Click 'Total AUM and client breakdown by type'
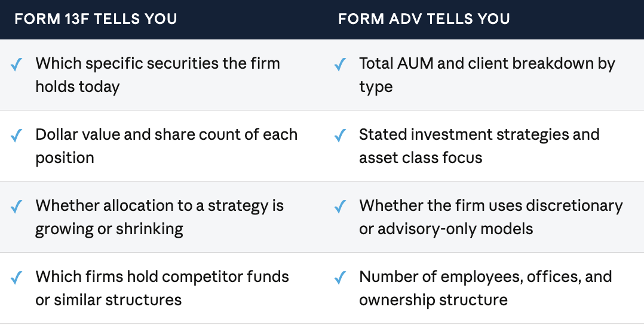Image resolution: width=644 pixels, height=325 pixels. click(x=487, y=75)
